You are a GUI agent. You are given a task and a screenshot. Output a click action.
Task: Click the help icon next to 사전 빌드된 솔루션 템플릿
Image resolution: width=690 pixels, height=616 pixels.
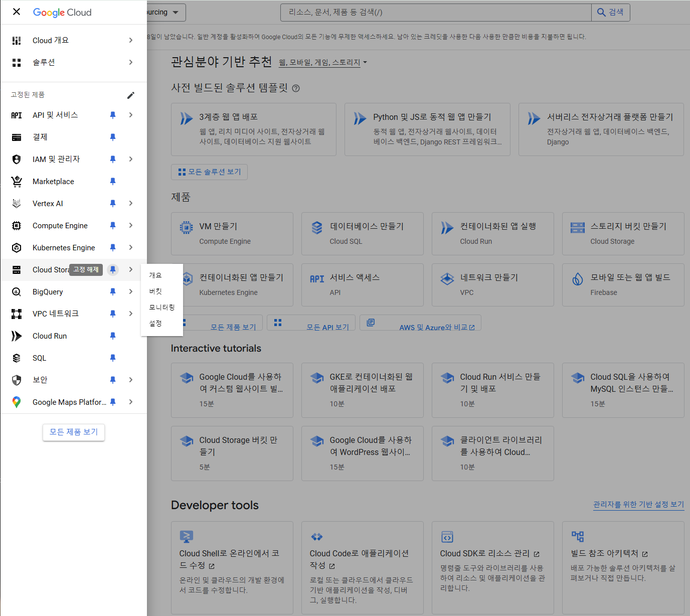(x=296, y=88)
